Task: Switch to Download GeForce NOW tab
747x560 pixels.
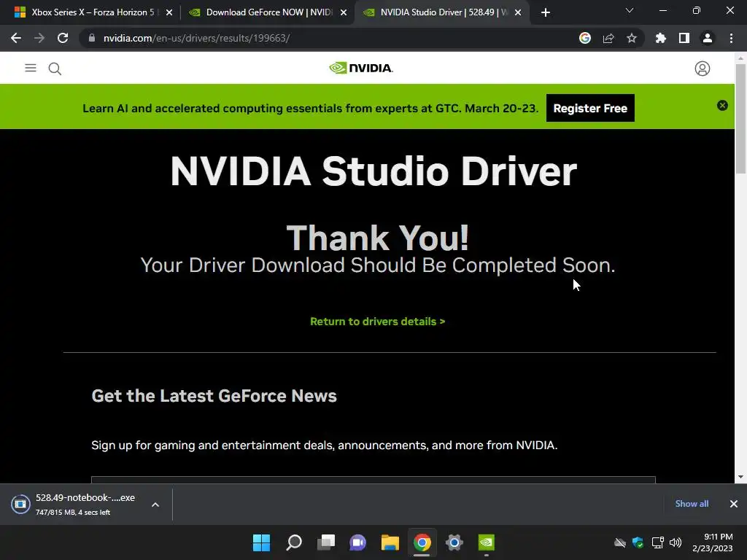Action: pos(263,12)
